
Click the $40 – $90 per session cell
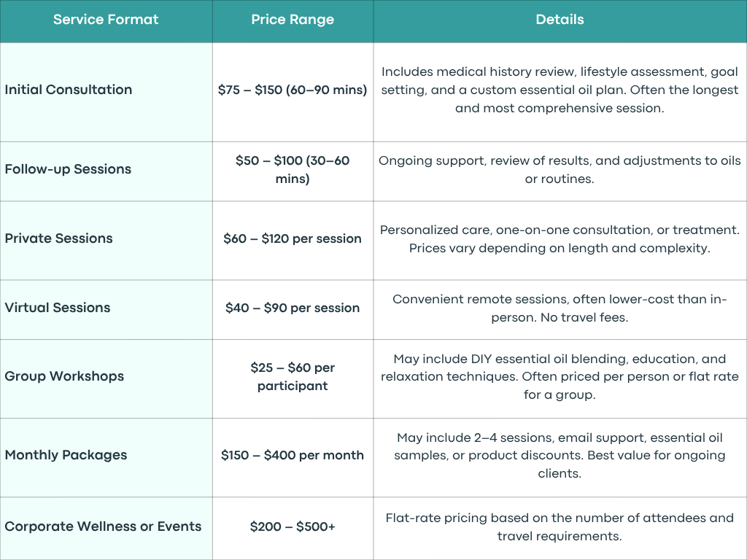[293, 308]
